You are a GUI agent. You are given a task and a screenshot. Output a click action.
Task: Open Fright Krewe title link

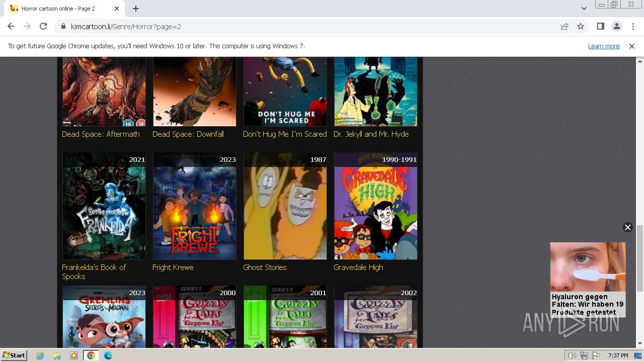pos(173,267)
